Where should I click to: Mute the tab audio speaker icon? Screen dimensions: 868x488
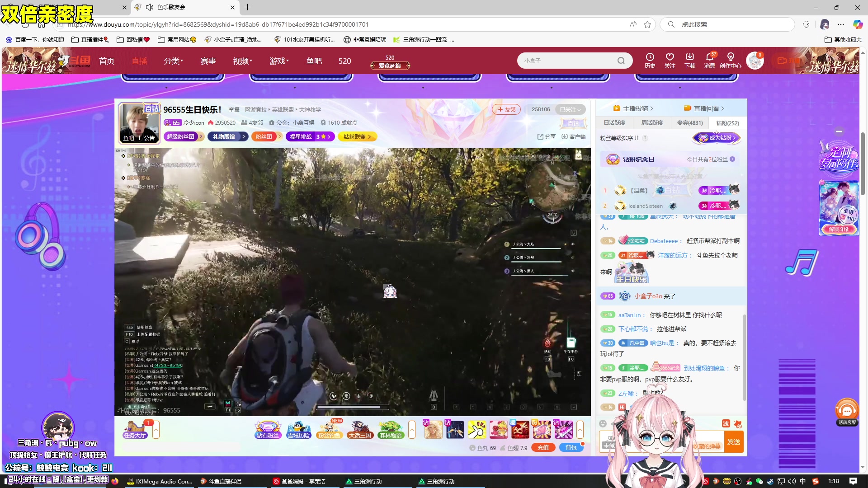pos(150,7)
